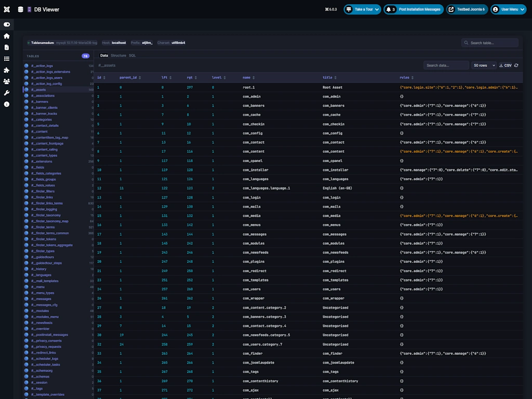Select the #__postinstall_messages table
This screenshot has height=399, width=532.
58,335
